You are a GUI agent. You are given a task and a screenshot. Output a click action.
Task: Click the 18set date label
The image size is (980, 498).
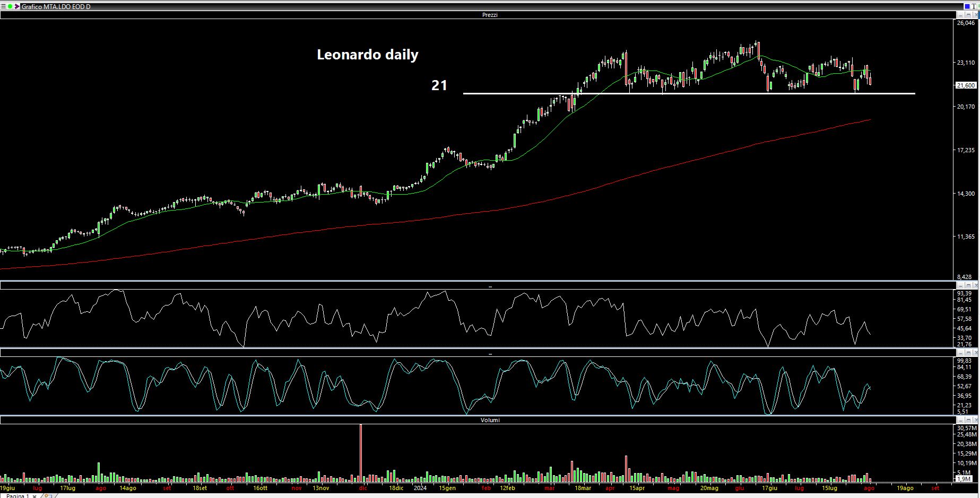tap(200, 488)
